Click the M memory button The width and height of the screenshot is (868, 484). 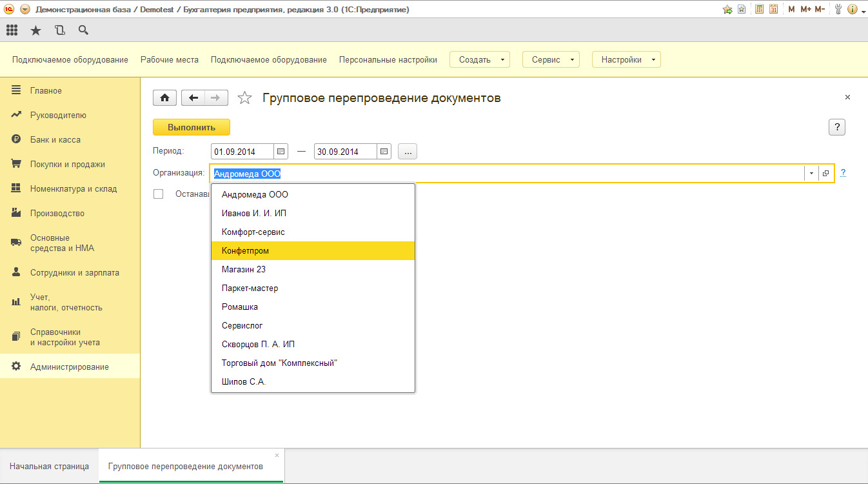click(x=791, y=9)
